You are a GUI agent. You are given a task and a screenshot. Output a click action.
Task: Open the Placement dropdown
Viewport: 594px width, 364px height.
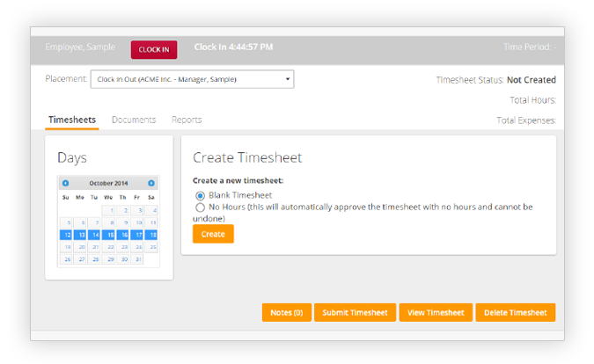pos(192,79)
